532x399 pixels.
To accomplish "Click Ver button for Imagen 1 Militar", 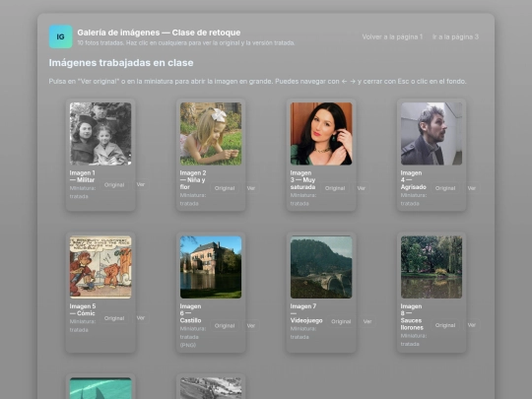I will pos(141,184).
